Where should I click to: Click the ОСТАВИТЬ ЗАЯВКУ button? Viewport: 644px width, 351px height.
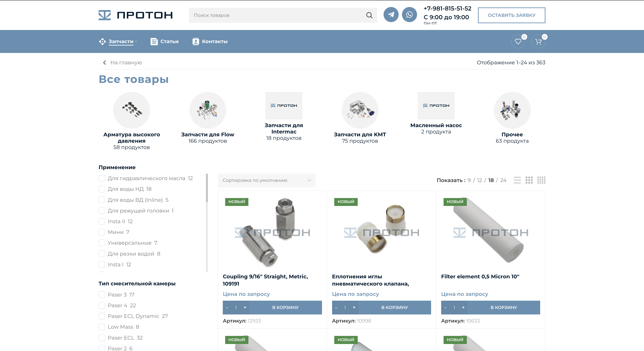pos(511,15)
